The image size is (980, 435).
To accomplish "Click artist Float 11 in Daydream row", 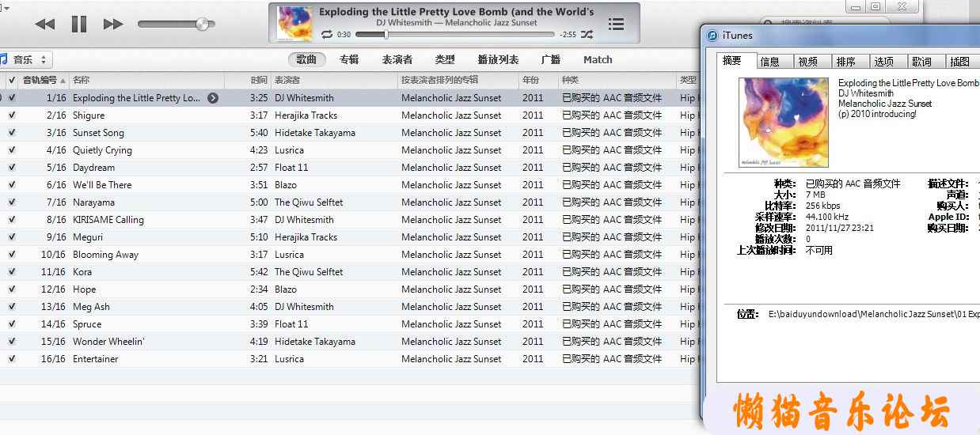I will coord(291,168).
